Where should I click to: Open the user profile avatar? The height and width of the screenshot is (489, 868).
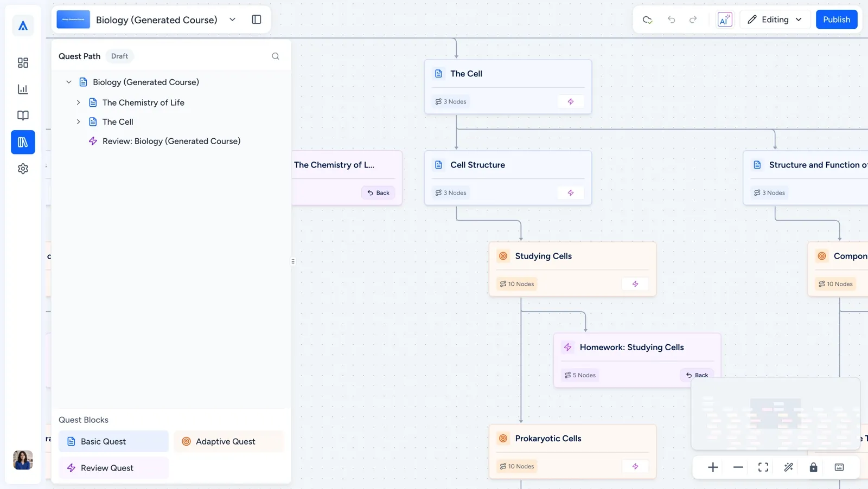point(23,460)
